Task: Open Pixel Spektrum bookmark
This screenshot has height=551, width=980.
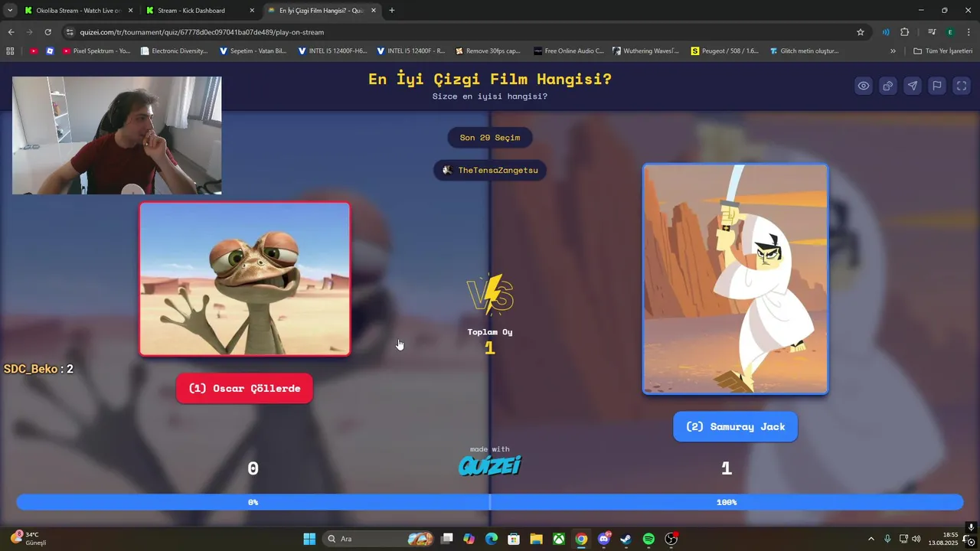Action: pos(96,51)
